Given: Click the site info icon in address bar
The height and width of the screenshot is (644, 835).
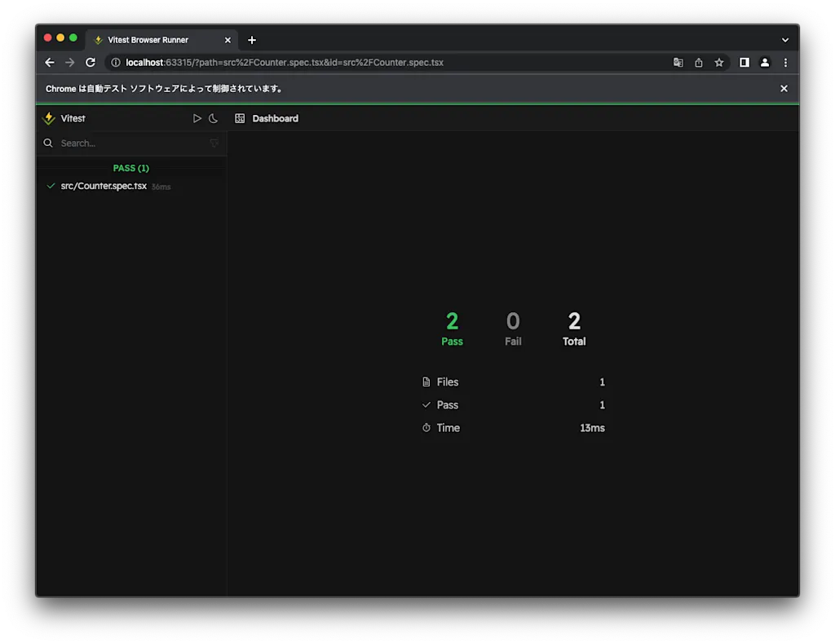Looking at the screenshot, I should coord(116,63).
